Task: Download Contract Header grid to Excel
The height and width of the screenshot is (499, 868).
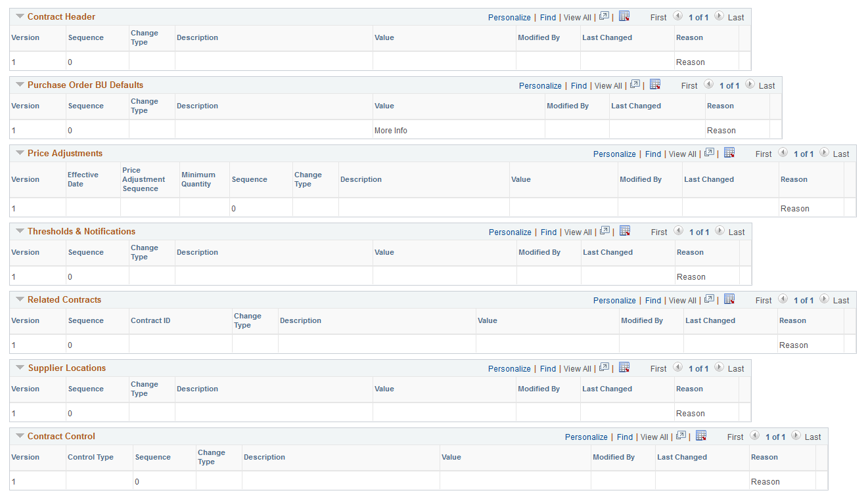Action: [624, 16]
